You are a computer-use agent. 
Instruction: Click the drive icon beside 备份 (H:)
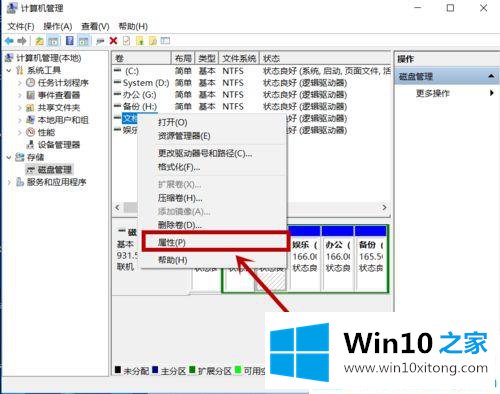click(117, 106)
